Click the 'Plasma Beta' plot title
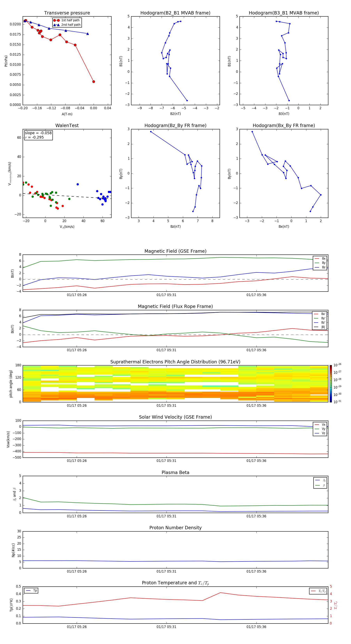 pos(175,472)
